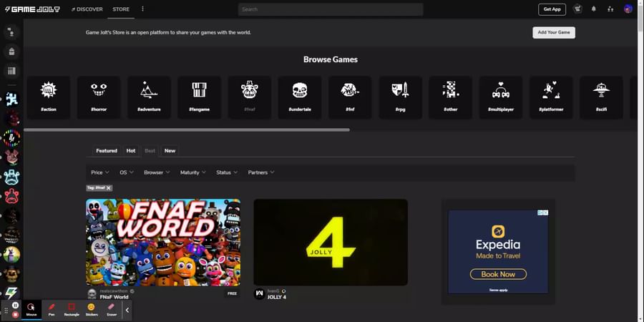Open the #undertale category tile

click(300, 97)
